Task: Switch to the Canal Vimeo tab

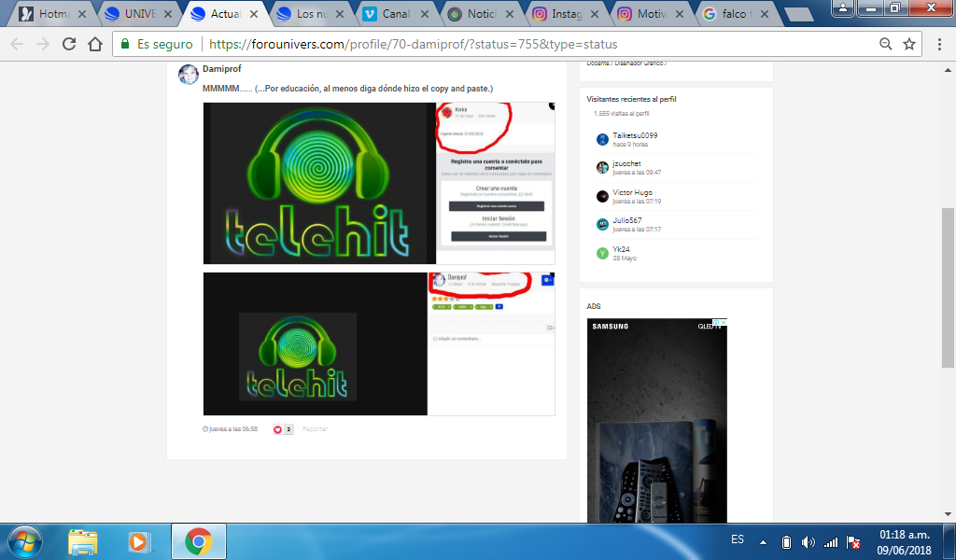Action: tap(396, 13)
